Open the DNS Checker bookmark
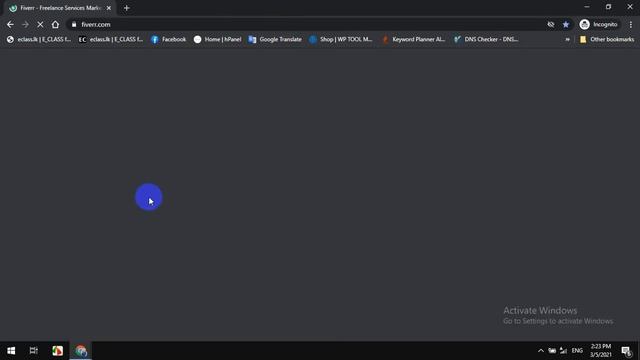The image size is (640, 360). 486,39
